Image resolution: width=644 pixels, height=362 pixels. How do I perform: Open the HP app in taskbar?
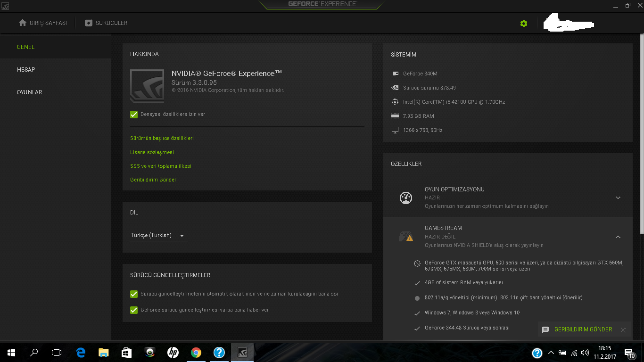pyautogui.click(x=173, y=352)
